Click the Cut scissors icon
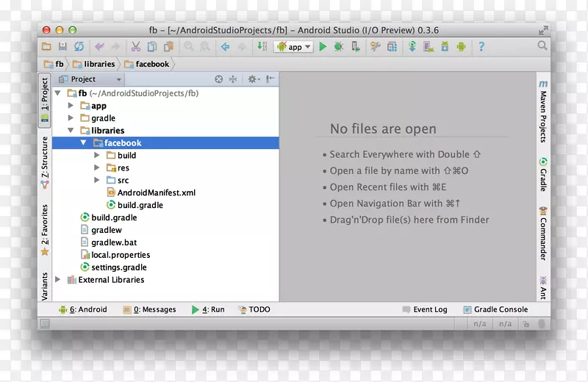Viewport: 588px width, 382px height. [x=135, y=46]
